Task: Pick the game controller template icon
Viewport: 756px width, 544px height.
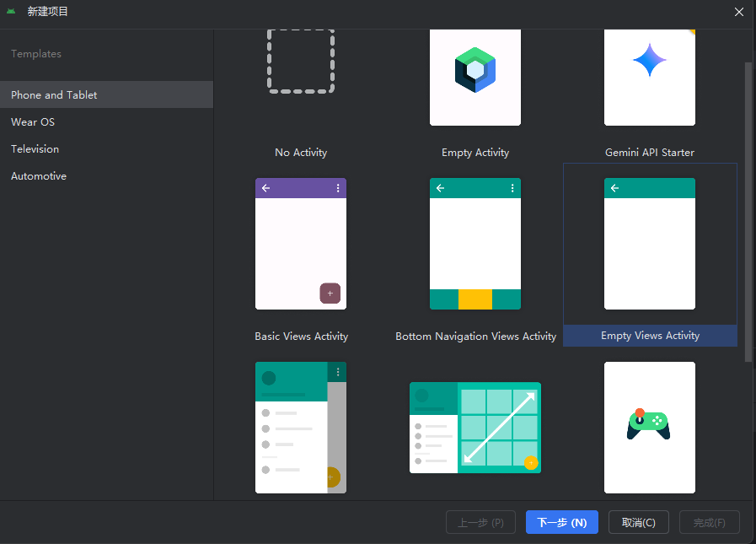Action: [648, 424]
